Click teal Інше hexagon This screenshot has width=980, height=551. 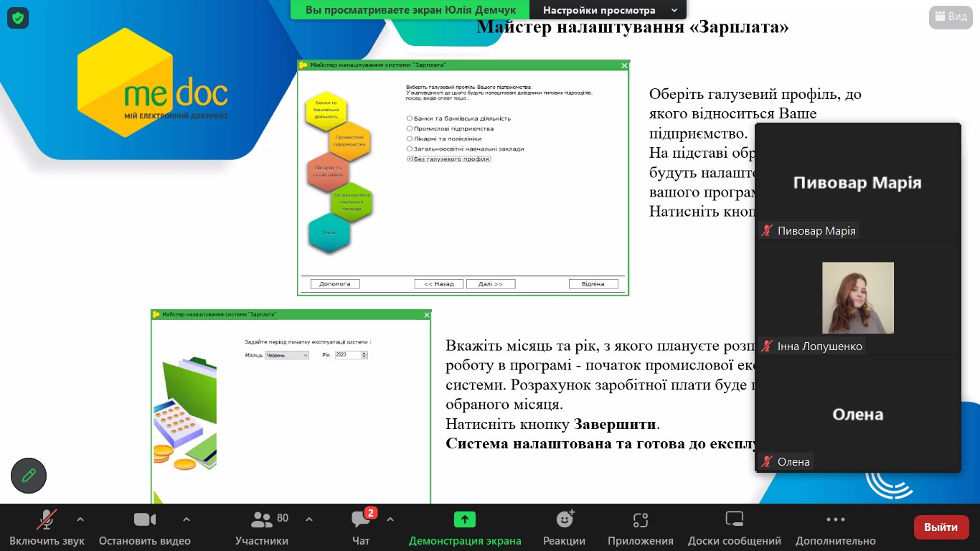coord(329,232)
